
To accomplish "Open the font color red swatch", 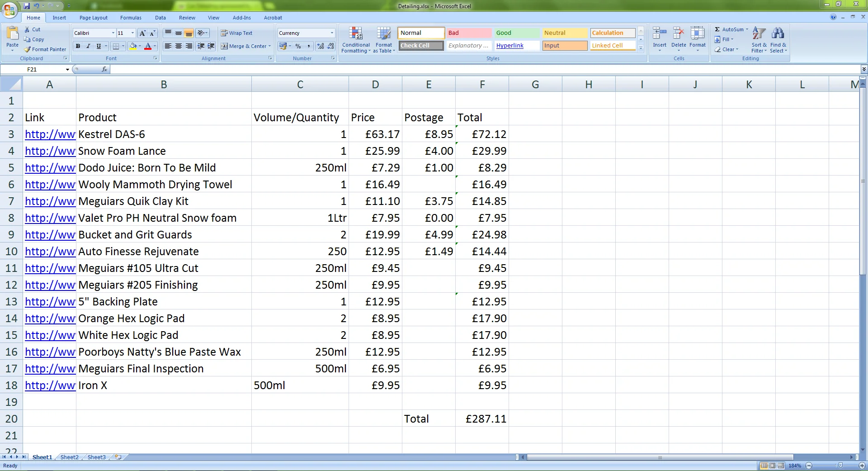I will coord(148,46).
